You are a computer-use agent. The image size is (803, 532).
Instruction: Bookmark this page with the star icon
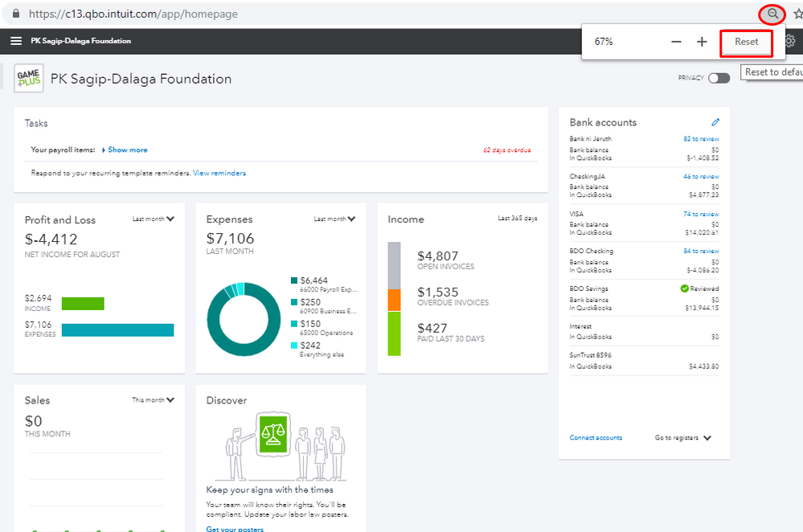click(x=797, y=14)
